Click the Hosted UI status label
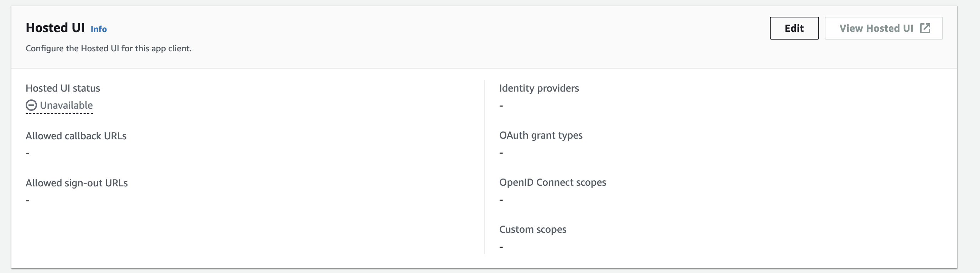The height and width of the screenshot is (273, 980). (63, 88)
